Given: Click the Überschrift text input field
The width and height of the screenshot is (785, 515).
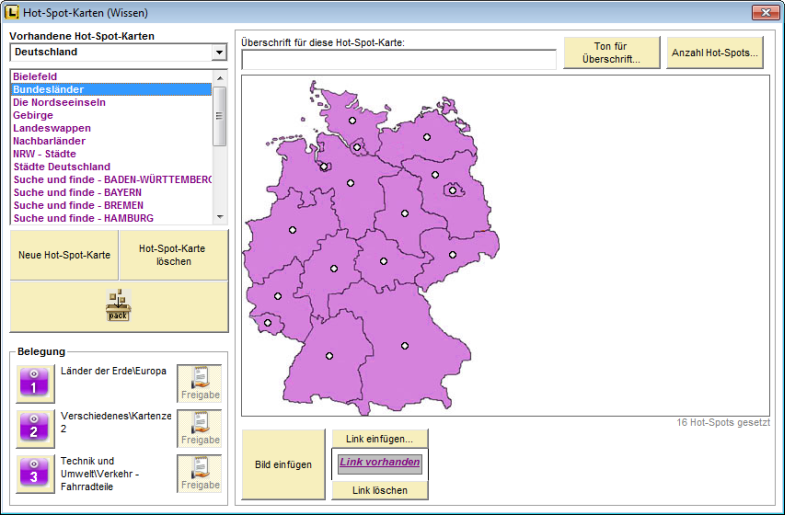Looking at the screenshot, I should tap(398, 60).
